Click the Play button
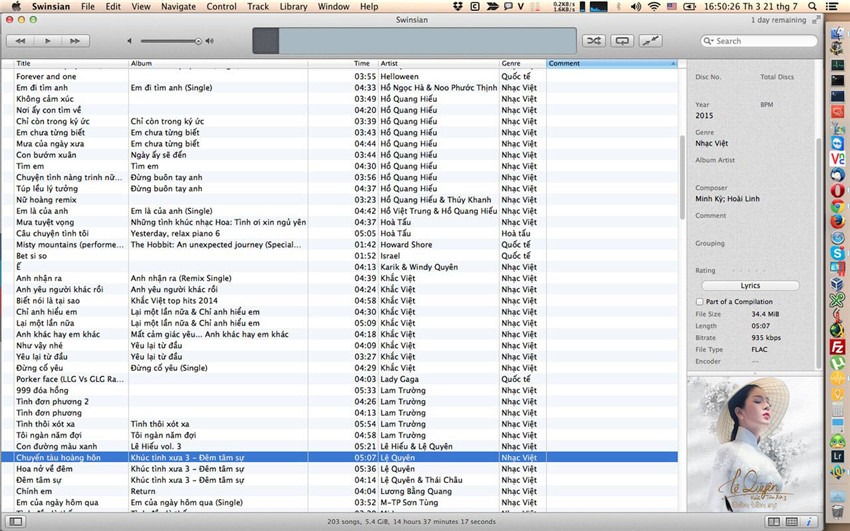The height and width of the screenshot is (531, 850). [x=47, y=41]
